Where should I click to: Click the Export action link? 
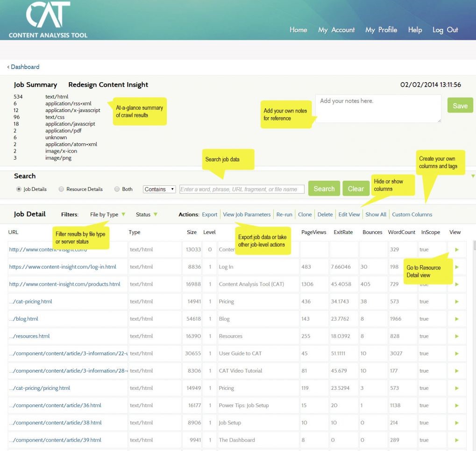[209, 214]
